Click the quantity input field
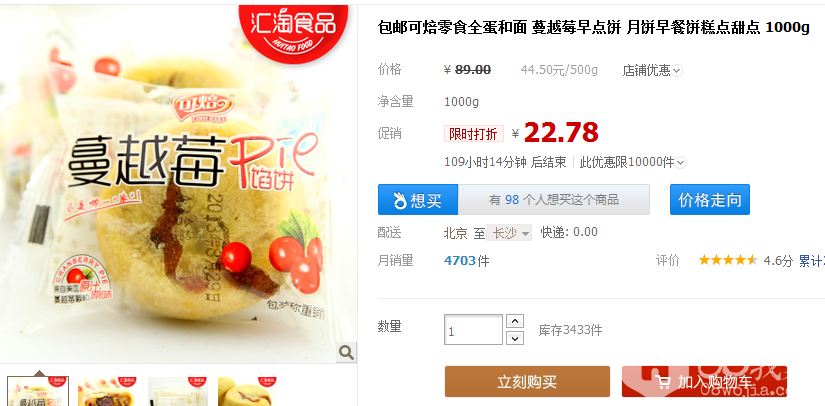This screenshot has height=406, width=825. [x=473, y=330]
